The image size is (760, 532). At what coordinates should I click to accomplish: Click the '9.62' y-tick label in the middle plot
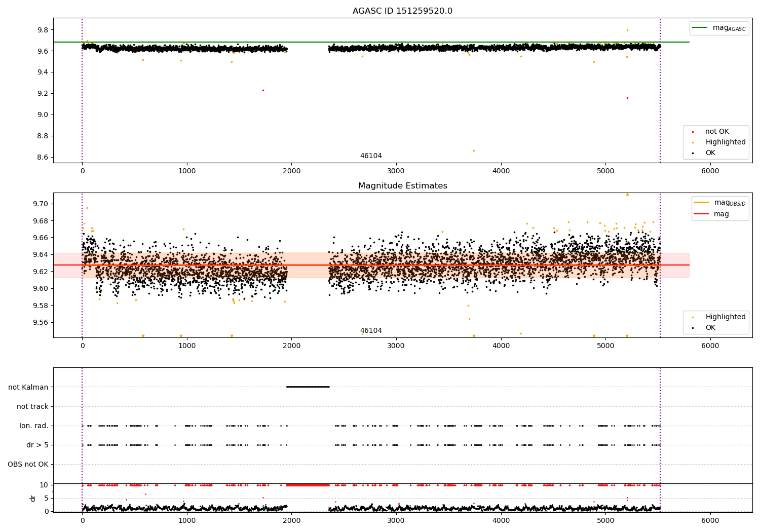[x=41, y=272]
